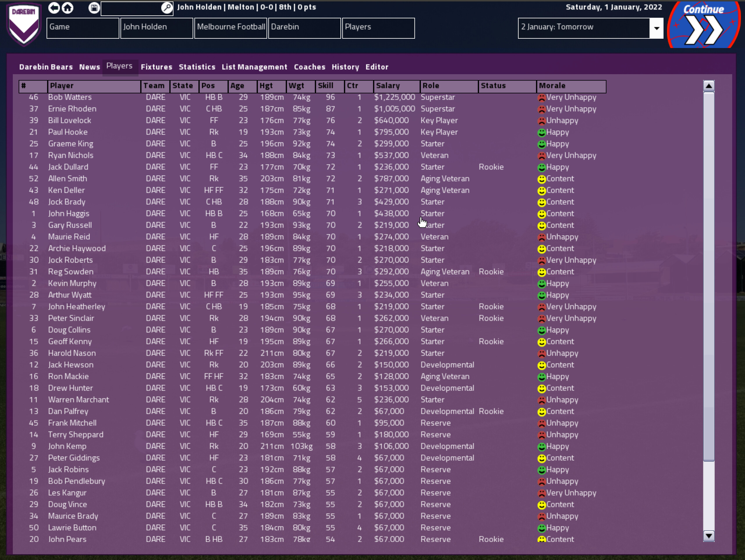This screenshot has width=745, height=560.
Task: Click the Game breadcrumb button
Action: [x=83, y=28]
